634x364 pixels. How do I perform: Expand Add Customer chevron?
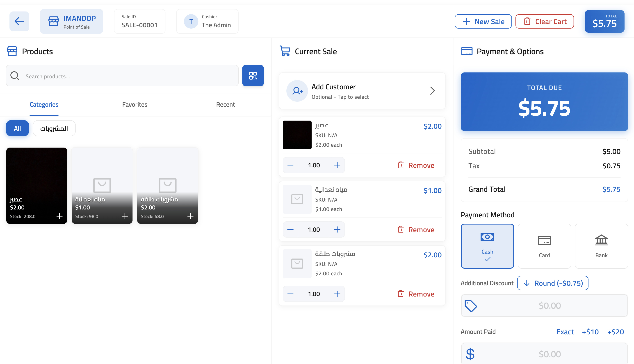[x=432, y=91]
